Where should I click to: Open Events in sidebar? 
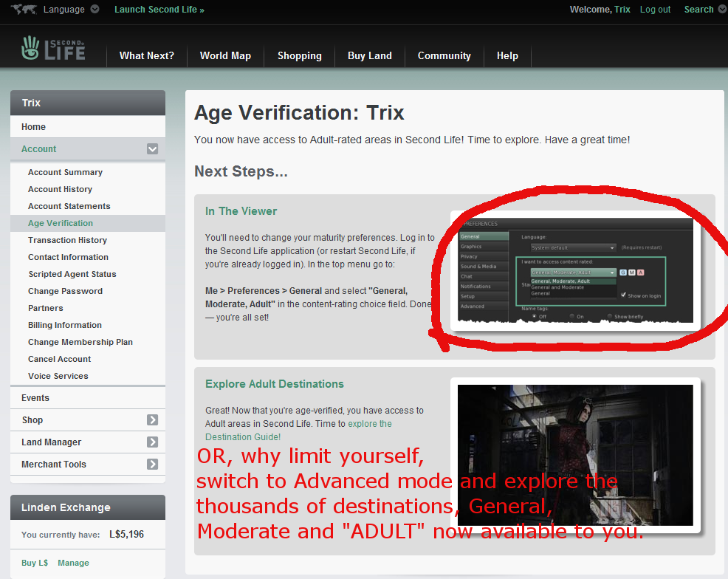pyautogui.click(x=88, y=398)
